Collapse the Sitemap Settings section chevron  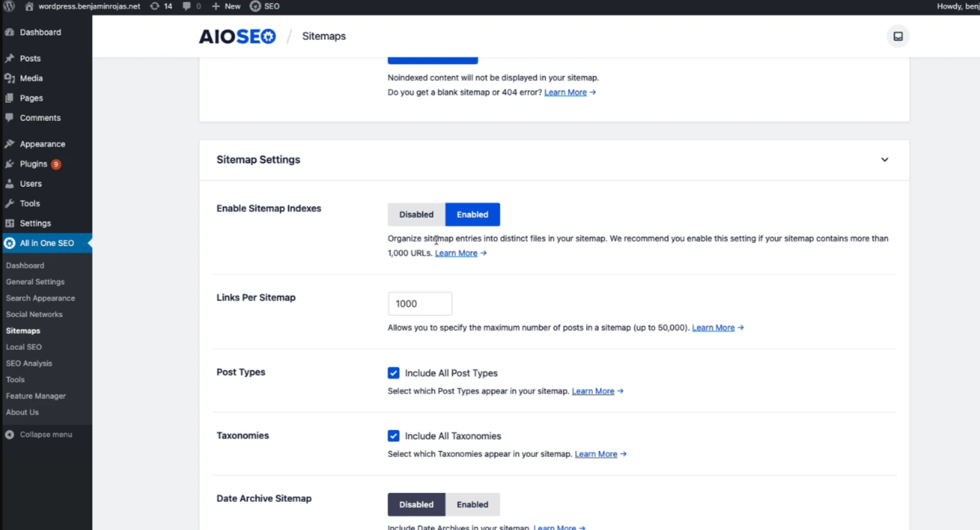click(884, 160)
